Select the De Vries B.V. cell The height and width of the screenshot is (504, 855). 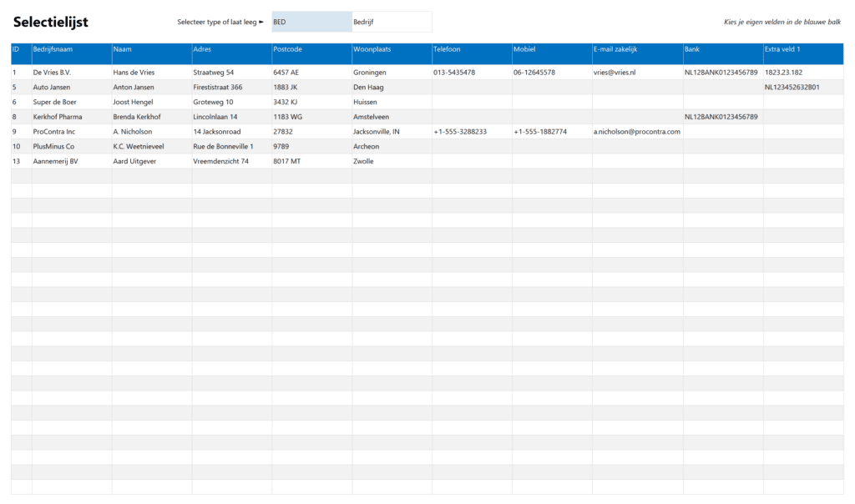point(53,72)
